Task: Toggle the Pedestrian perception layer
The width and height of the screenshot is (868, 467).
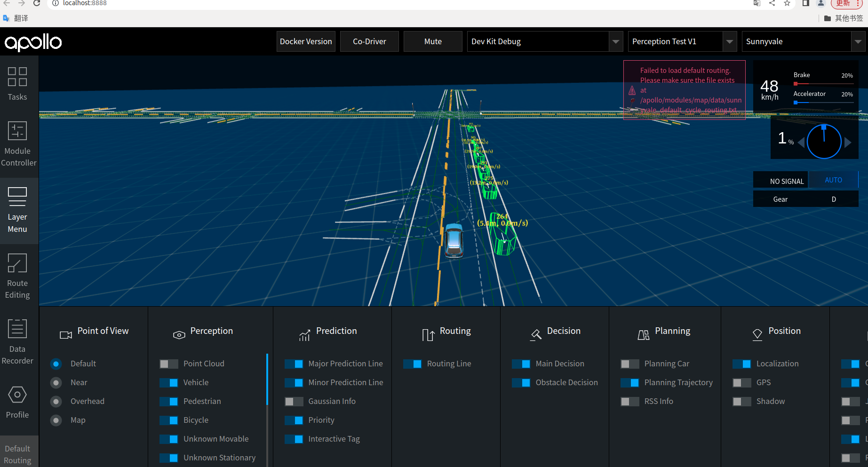Action: pos(169,402)
